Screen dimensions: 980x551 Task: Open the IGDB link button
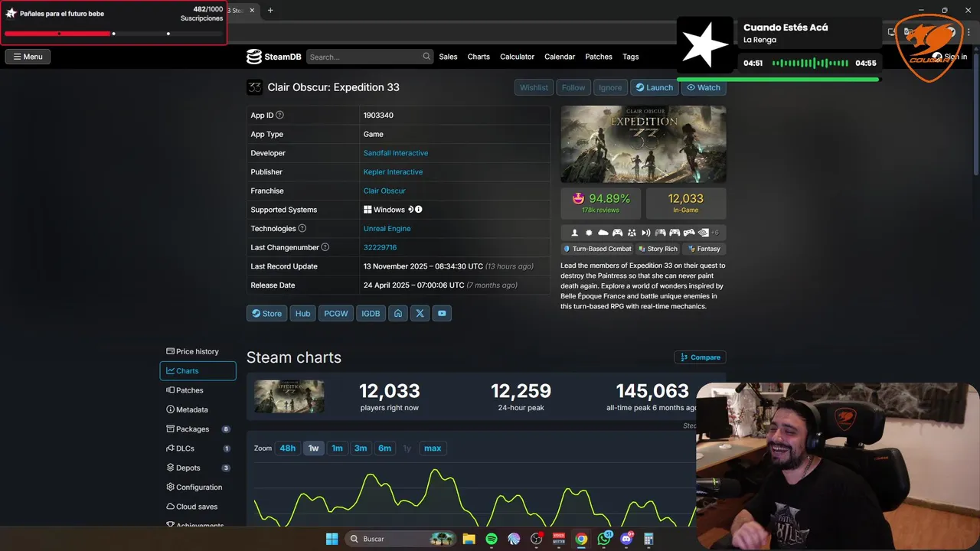coord(371,313)
